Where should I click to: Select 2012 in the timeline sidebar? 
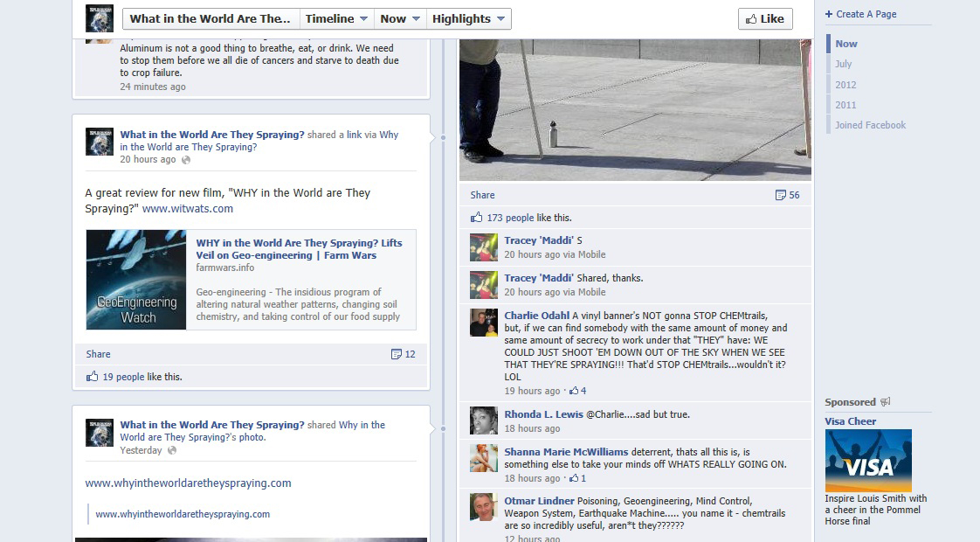[845, 85]
